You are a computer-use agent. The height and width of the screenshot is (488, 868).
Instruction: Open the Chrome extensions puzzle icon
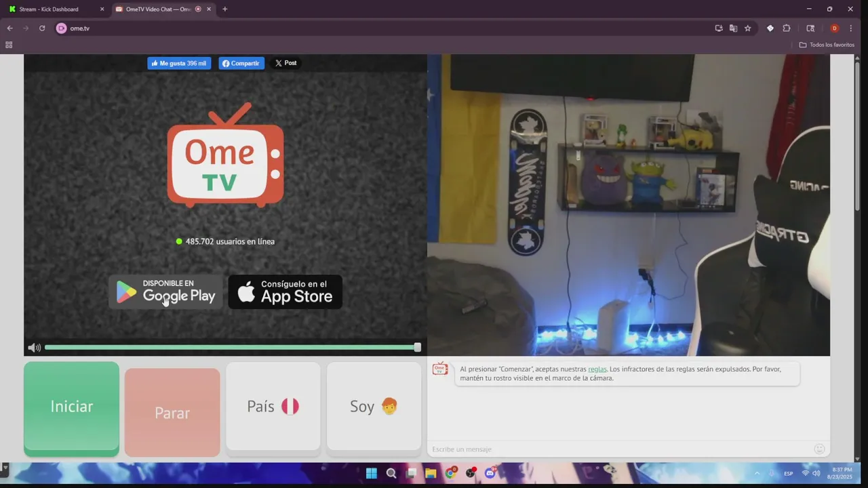787,28
